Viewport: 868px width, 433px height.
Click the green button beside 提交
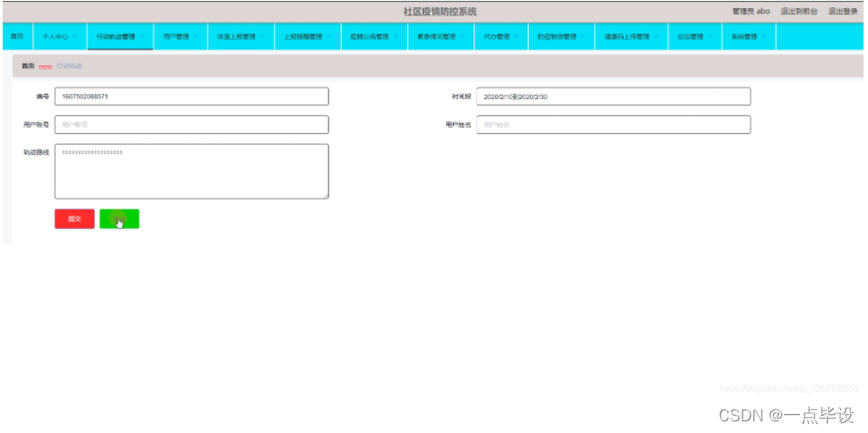coord(120,218)
